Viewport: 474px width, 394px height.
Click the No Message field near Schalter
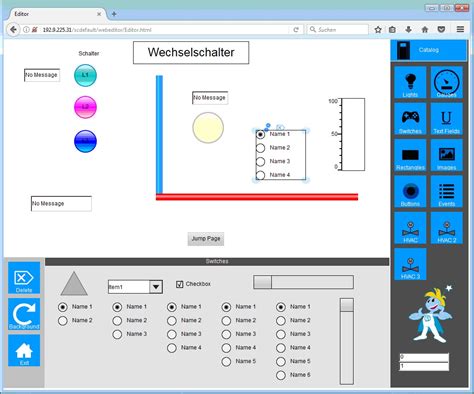pos(42,75)
